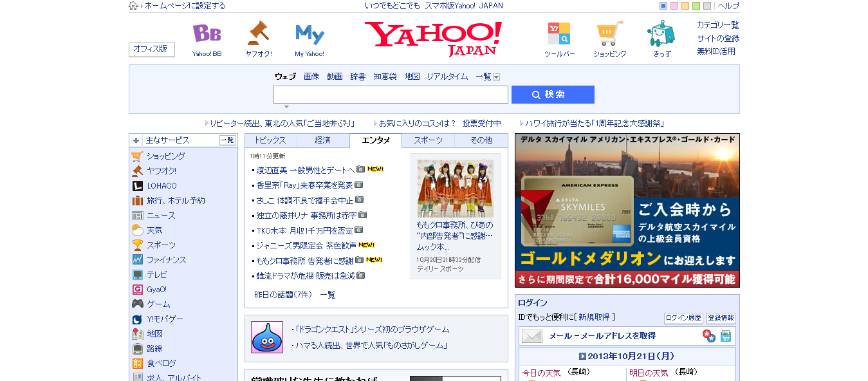Click the Delta SkyMiles American Express ad banner
868x381 pixels.
[627, 210]
